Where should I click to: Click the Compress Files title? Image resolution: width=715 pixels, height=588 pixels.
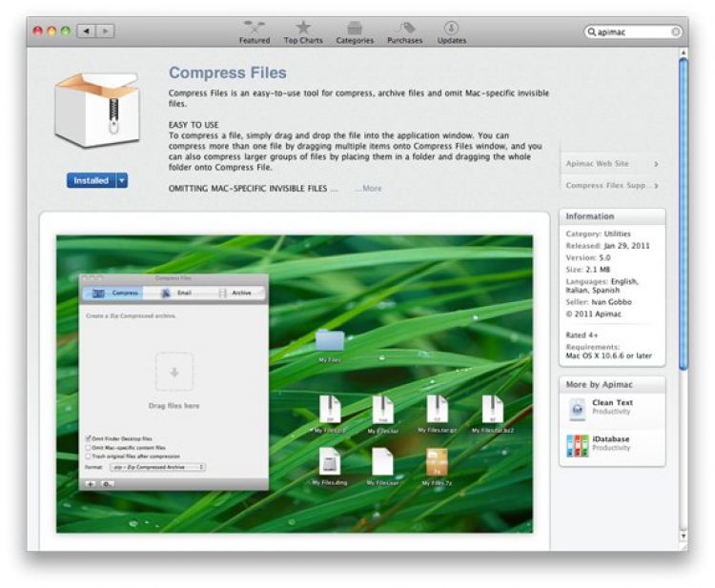tap(228, 72)
